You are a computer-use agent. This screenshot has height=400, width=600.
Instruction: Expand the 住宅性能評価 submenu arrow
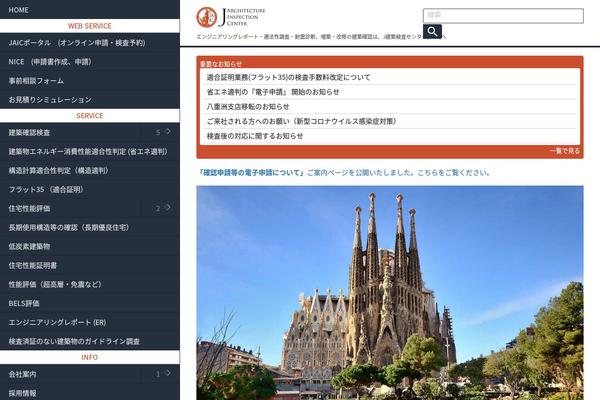coord(168,207)
